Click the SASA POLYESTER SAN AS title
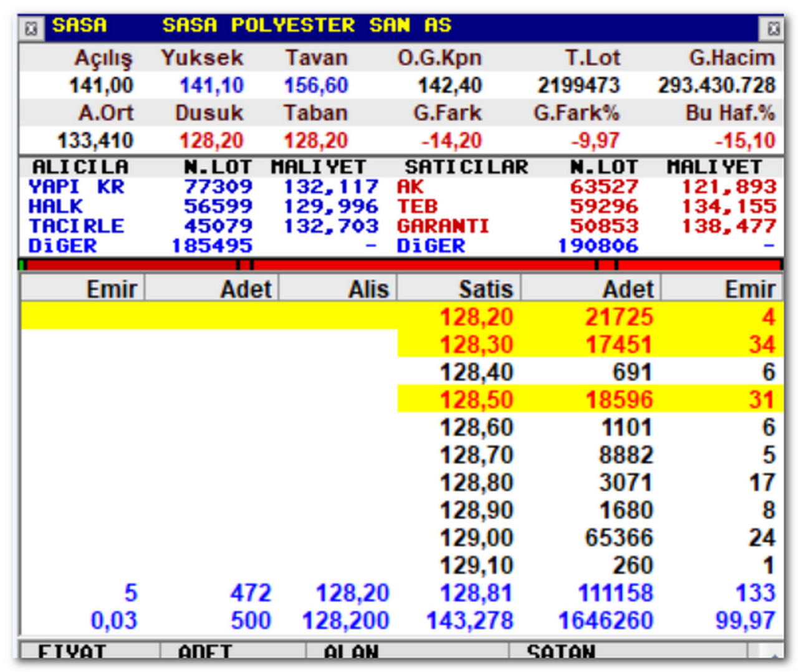This screenshot has height=672, width=798. point(307,25)
